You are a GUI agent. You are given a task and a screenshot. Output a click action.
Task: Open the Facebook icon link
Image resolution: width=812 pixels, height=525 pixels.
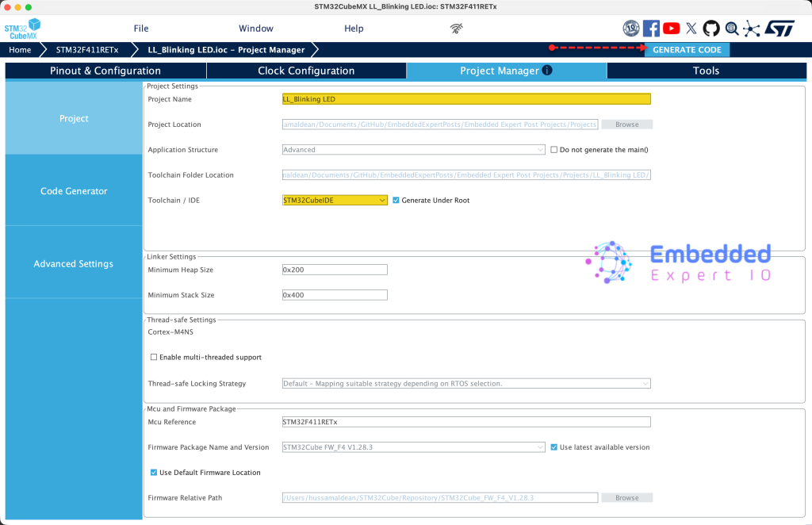point(651,29)
